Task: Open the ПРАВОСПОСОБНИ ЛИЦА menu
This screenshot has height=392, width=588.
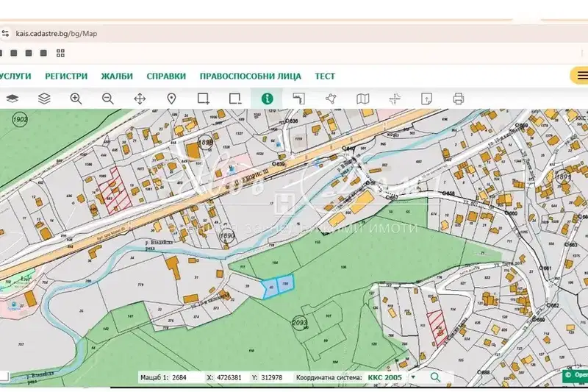Action: [x=250, y=76]
